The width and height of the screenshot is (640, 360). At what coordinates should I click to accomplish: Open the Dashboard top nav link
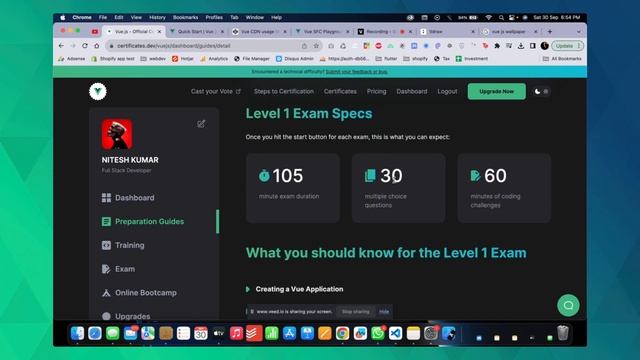411,91
